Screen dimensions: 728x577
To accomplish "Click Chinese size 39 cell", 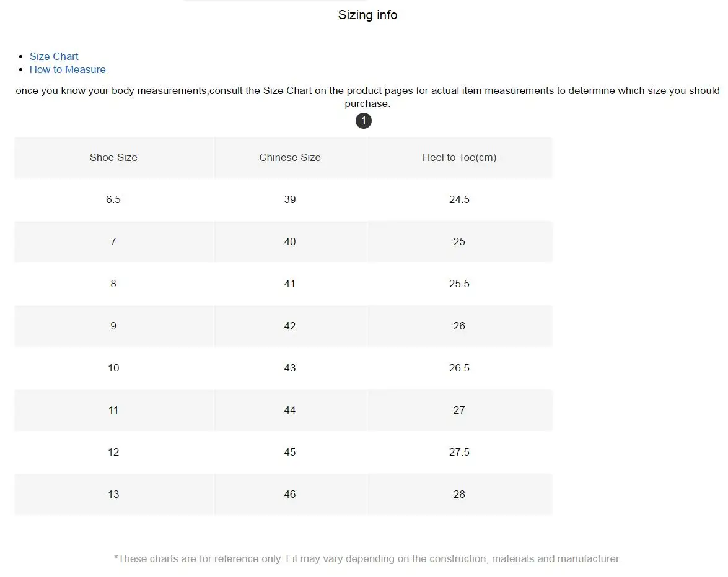I will click(x=290, y=199).
